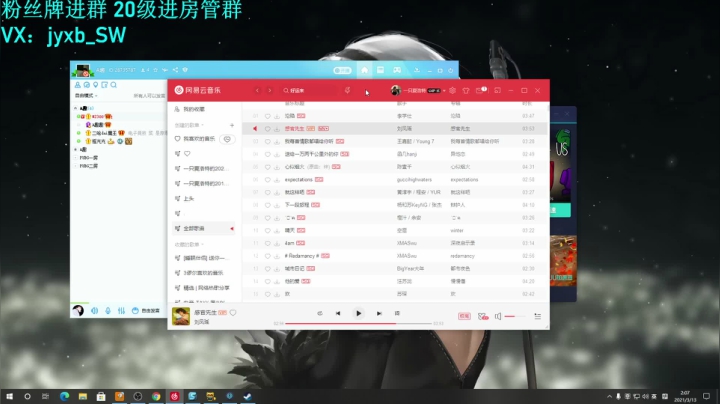Toggle the switch in the YY window header
Viewport: 720px width, 404px height.
pyautogui.click(x=342, y=70)
